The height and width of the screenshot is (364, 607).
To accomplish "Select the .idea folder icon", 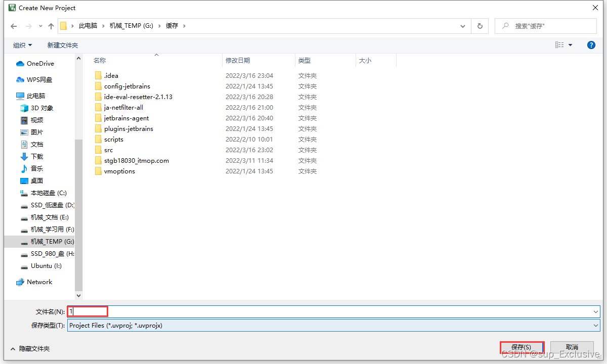I will point(98,75).
